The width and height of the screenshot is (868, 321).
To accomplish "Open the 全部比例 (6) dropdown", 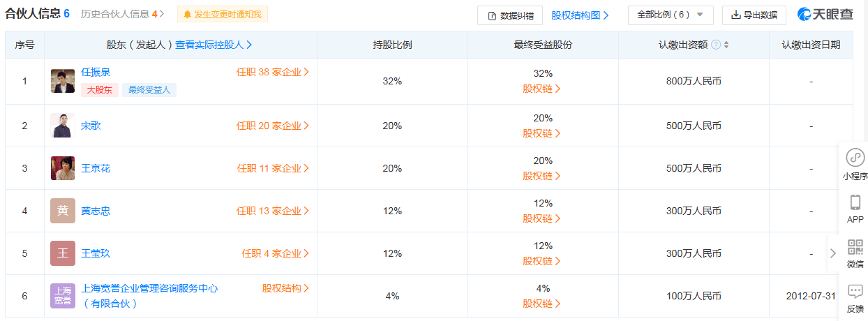I will pyautogui.click(x=670, y=15).
